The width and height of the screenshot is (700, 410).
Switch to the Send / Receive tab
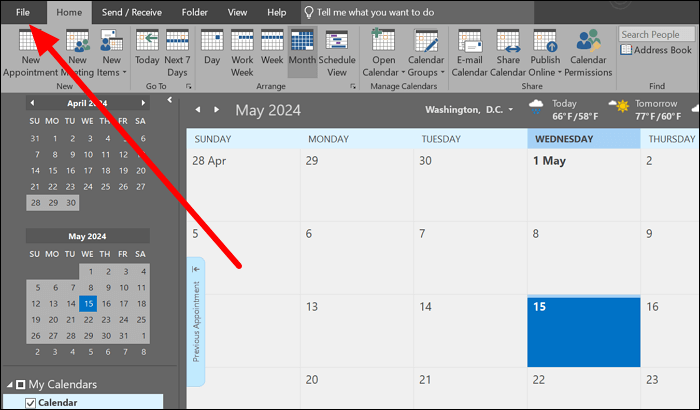click(x=133, y=12)
